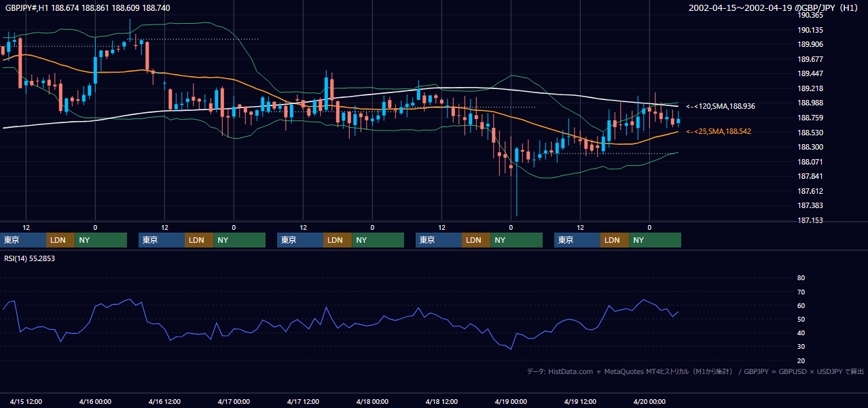This screenshot has height=408, width=868.
Task: Click price axis value 187.841
Action: 810,176
